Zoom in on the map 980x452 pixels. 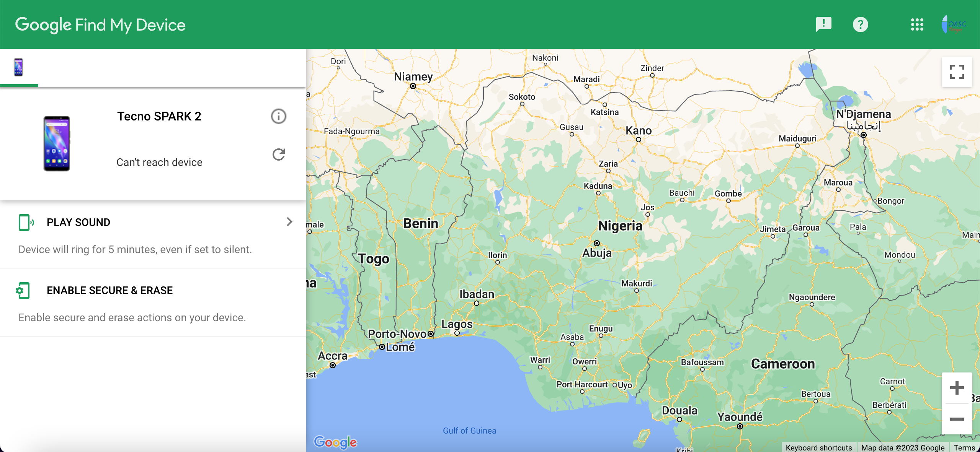pyautogui.click(x=957, y=388)
